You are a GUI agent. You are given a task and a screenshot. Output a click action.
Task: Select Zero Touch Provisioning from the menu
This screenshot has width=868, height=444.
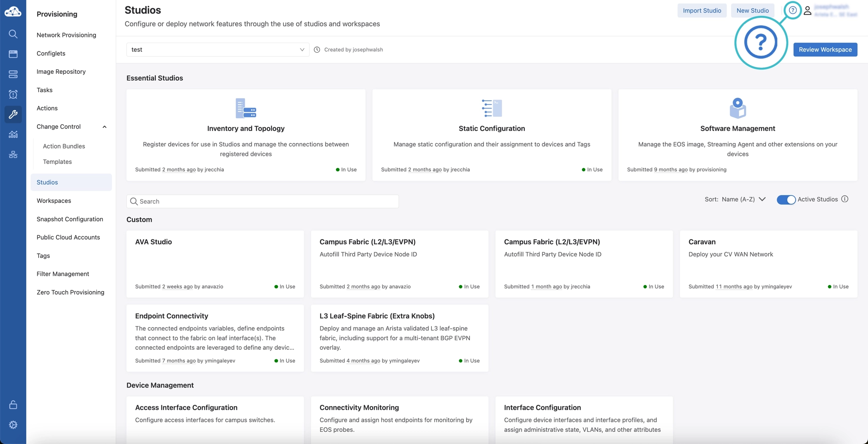pos(70,292)
